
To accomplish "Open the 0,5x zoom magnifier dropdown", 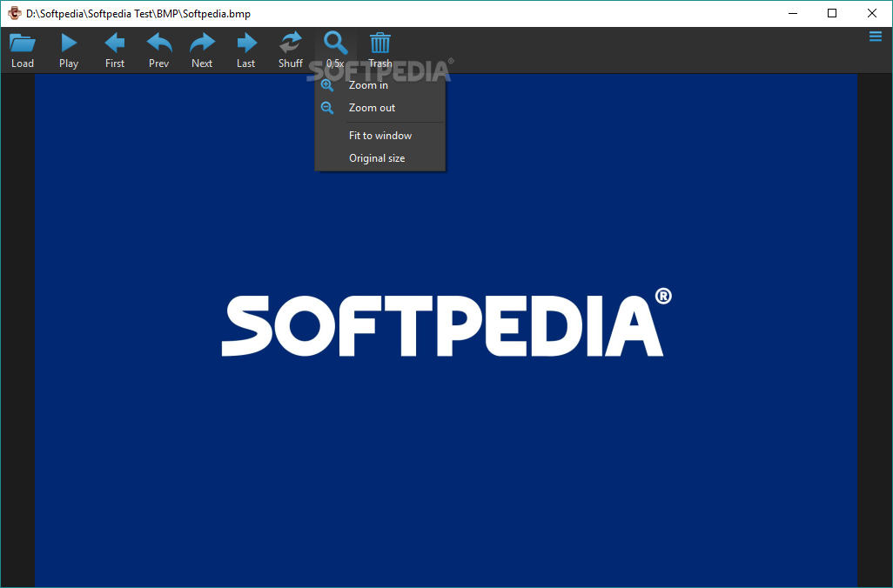I will [335, 50].
